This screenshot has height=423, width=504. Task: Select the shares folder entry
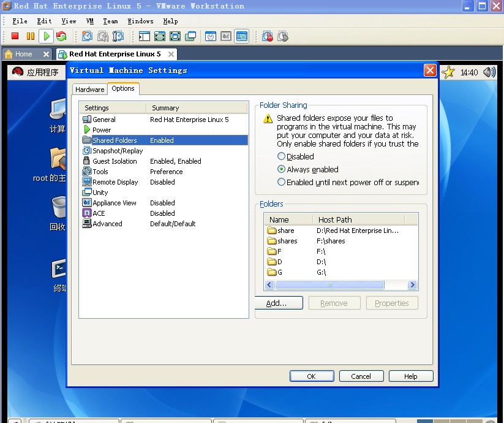click(x=287, y=241)
